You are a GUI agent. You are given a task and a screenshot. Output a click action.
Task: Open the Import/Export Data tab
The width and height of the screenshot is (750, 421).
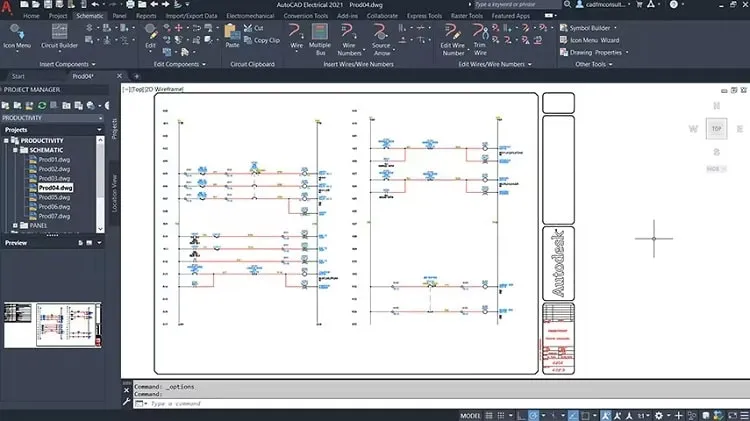(191, 16)
